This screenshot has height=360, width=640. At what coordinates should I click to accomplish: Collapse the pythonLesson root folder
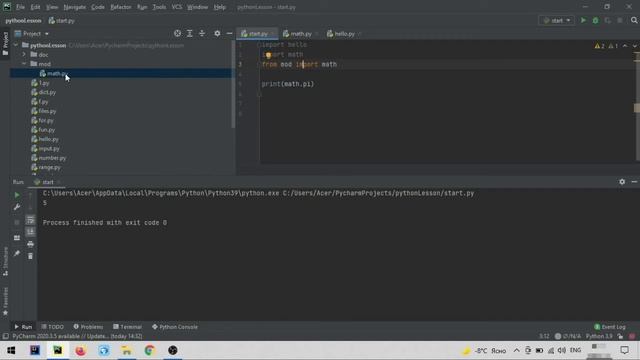16,45
